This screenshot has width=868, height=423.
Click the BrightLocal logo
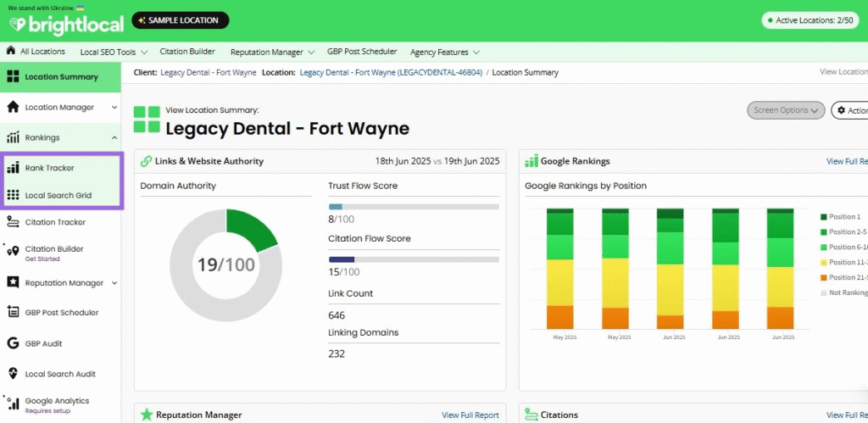pyautogui.click(x=66, y=25)
